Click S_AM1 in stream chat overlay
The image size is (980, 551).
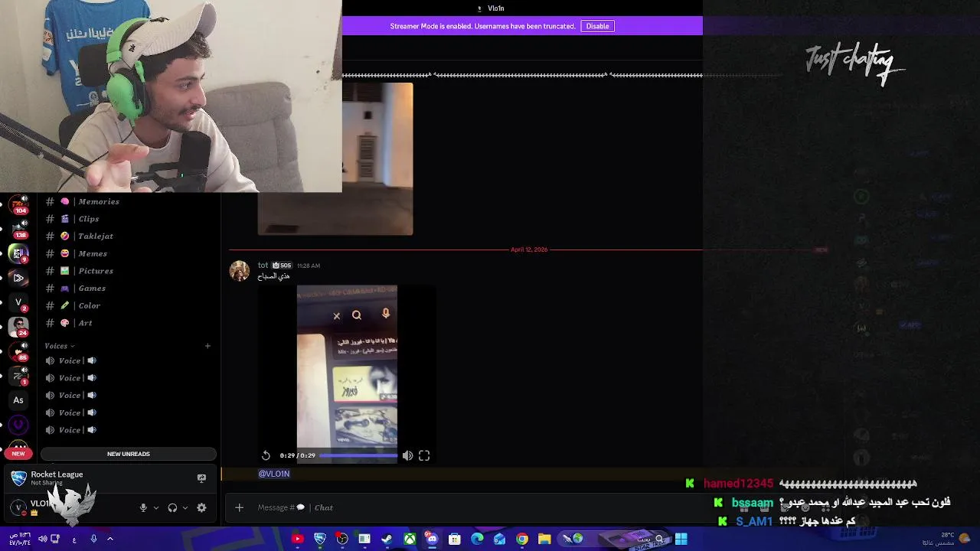[754, 521]
